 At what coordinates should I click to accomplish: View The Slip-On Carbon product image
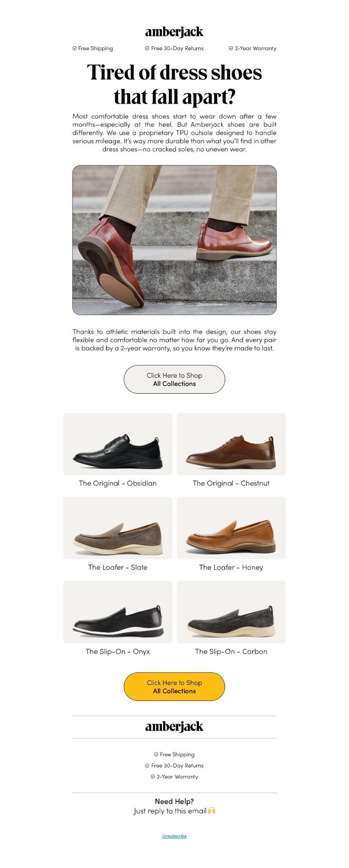coord(231,612)
